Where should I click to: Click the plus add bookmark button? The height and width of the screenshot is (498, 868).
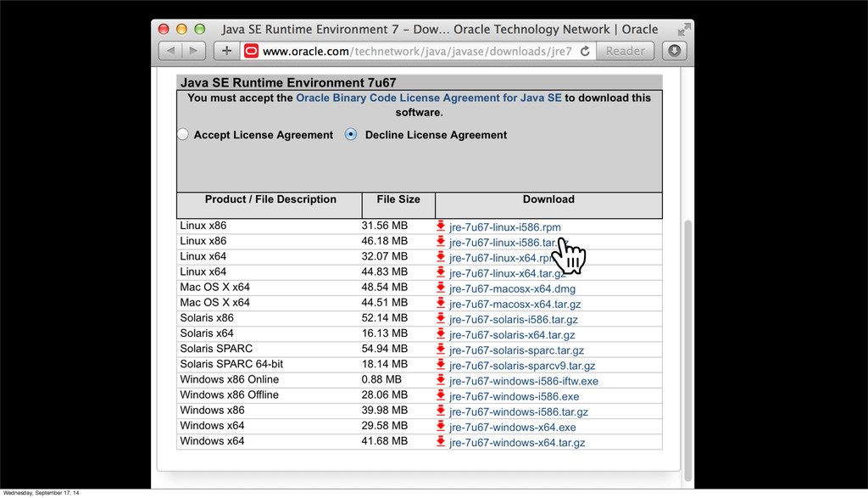[x=226, y=51]
